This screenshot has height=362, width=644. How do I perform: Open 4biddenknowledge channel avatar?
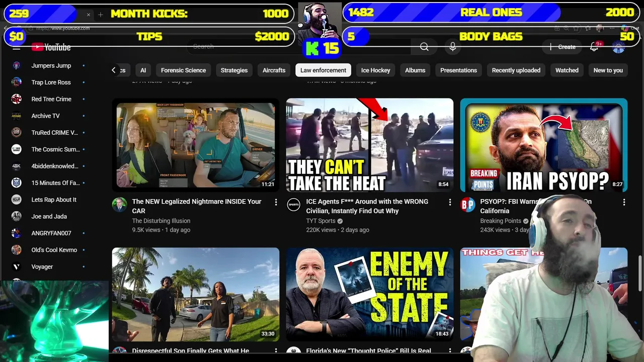point(17,166)
